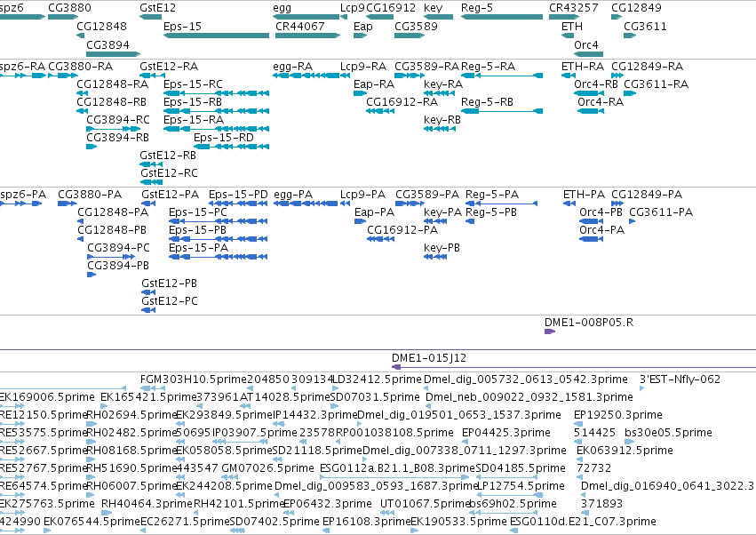The height and width of the screenshot is (535, 756).
Task: Click the key-RB transcript label
Action: tap(442, 120)
